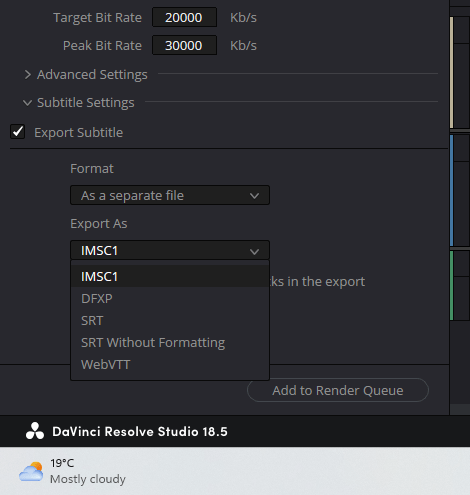Click the Mostly cloudy weather text
470x495 pixels.
[88, 479]
